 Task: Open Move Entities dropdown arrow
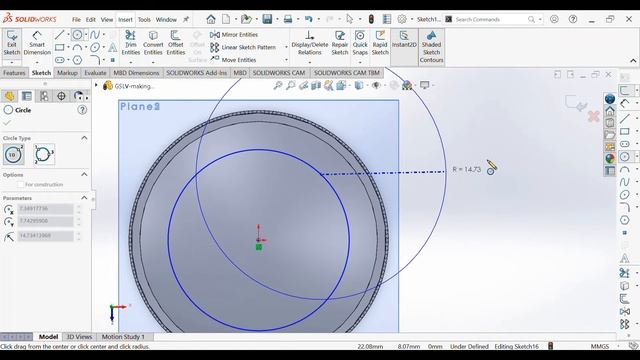pos(286,60)
